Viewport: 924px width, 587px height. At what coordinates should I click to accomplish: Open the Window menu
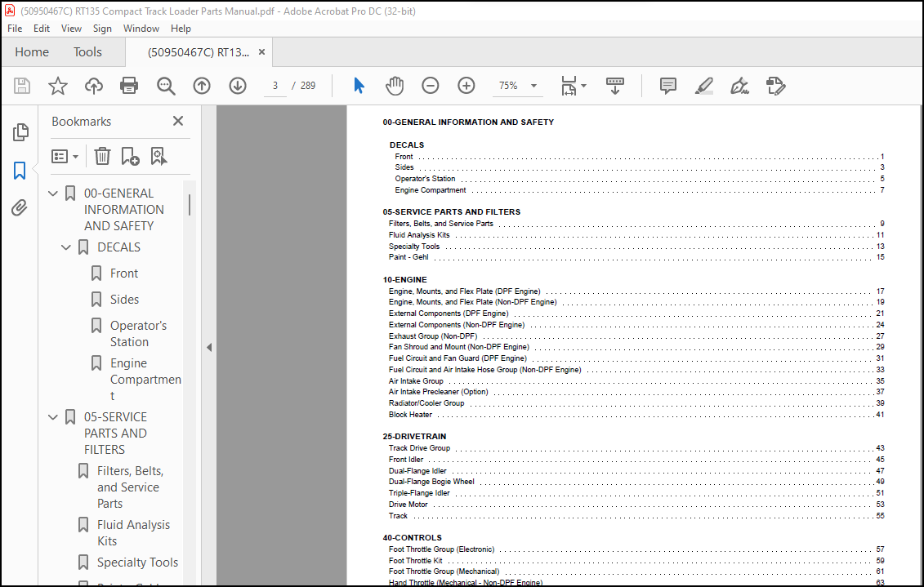click(x=141, y=29)
